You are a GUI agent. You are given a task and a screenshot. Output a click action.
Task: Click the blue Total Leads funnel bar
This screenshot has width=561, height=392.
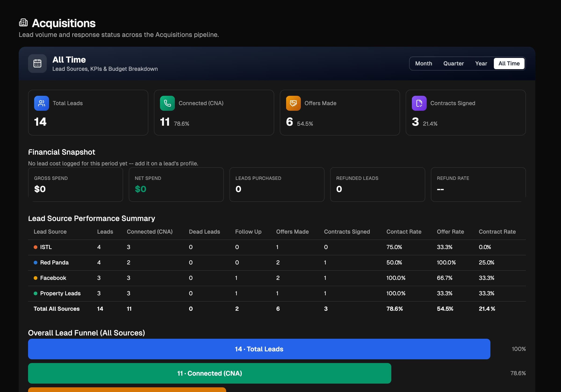[x=259, y=349]
